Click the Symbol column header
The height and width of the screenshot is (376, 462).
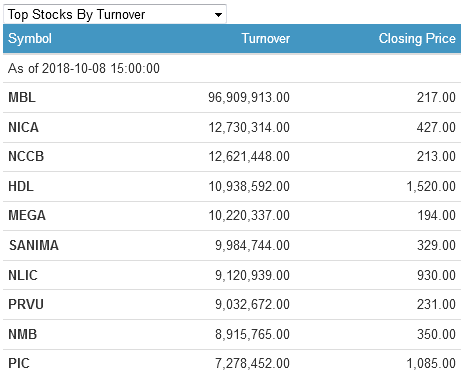[30, 38]
